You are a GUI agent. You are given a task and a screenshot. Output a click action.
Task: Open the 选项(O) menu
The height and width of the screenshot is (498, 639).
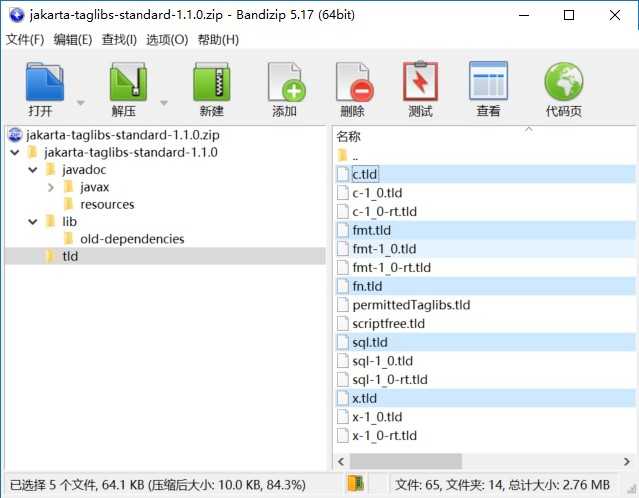pyautogui.click(x=167, y=40)
